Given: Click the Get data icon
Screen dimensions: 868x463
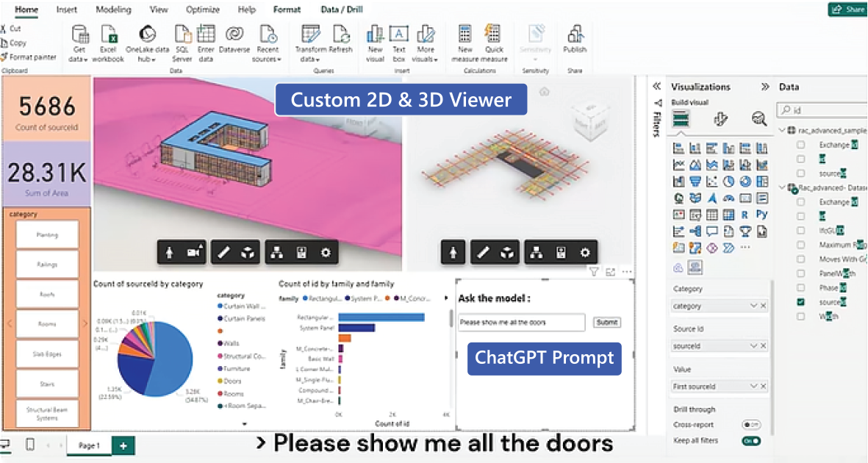Looking at the screenshot, I should pyautogui.click(x=80, y=35).
